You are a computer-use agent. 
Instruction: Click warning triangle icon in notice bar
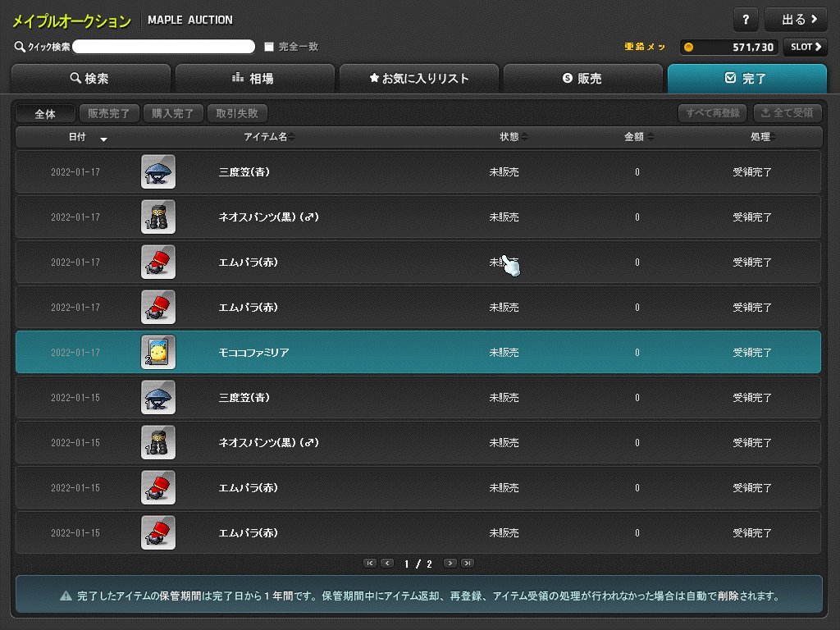pos(66,596)
